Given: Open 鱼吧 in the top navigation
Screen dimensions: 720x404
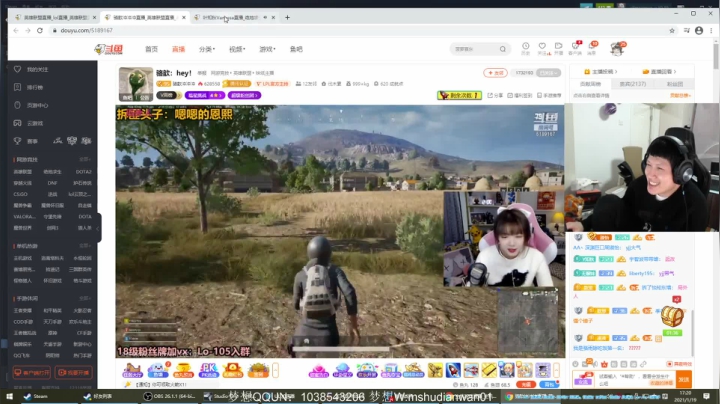Looking at the screenshot, I should tap(296, 49).
